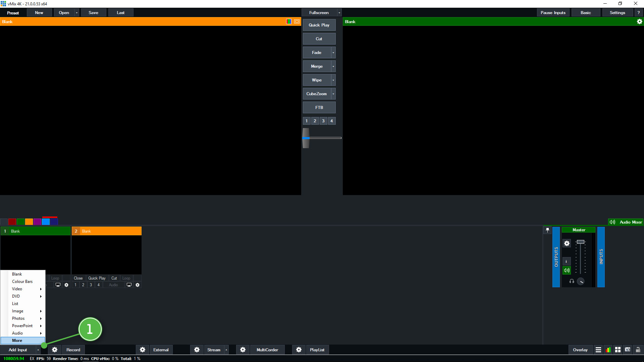Show audio meters bar graph icon
Viewport: 644px width, 362px height.
[608, 350]
